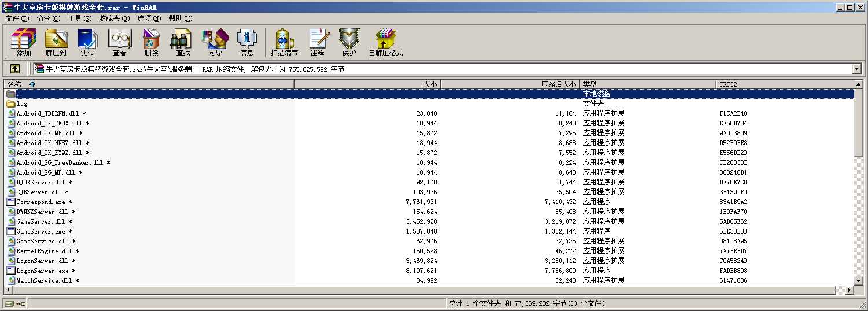Click the LogonServer.exe file icon
The width and height of the screenshot is (868, 311).
pos(11,271)
